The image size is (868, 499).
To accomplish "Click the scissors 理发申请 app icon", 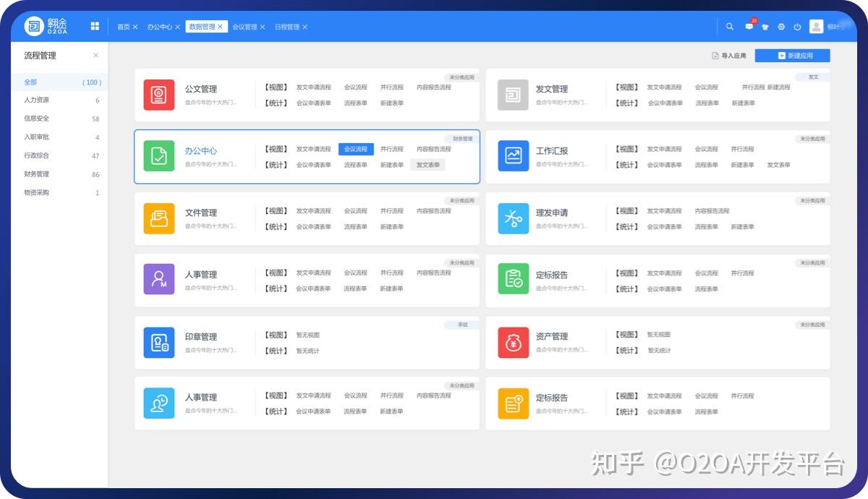I will [513, 218].
